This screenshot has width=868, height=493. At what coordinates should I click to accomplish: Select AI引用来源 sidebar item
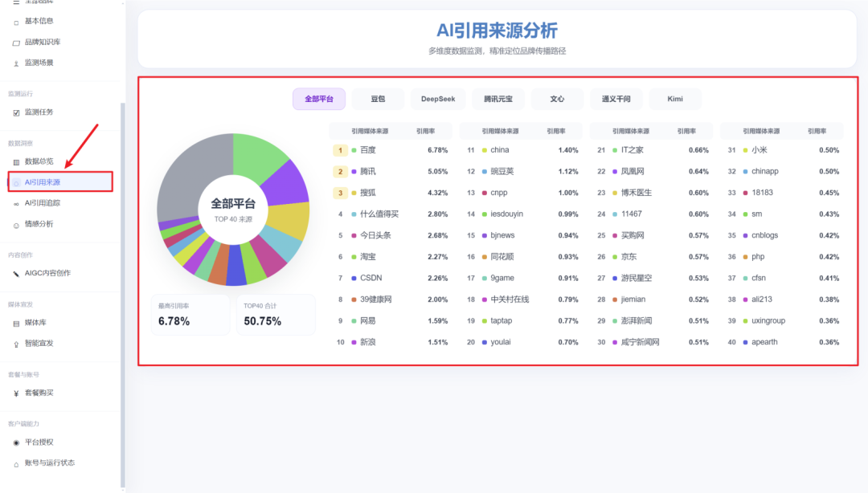click(x=60, y=182)
